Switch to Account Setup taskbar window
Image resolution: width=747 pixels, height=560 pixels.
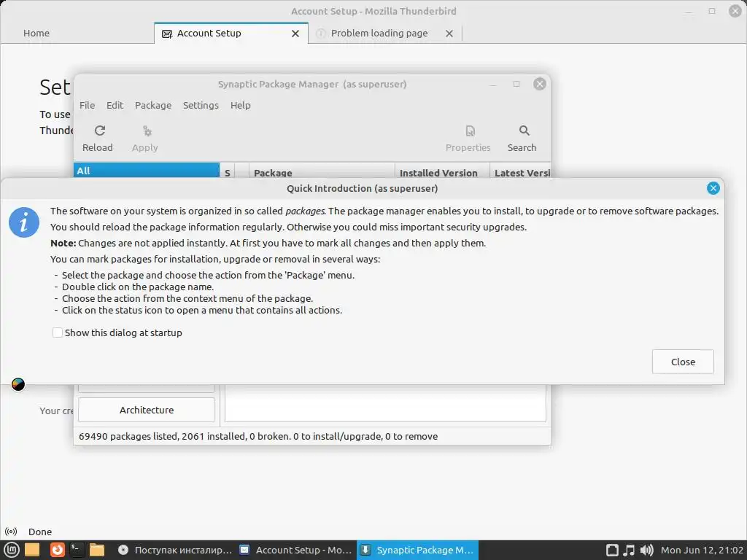point(295,550)
